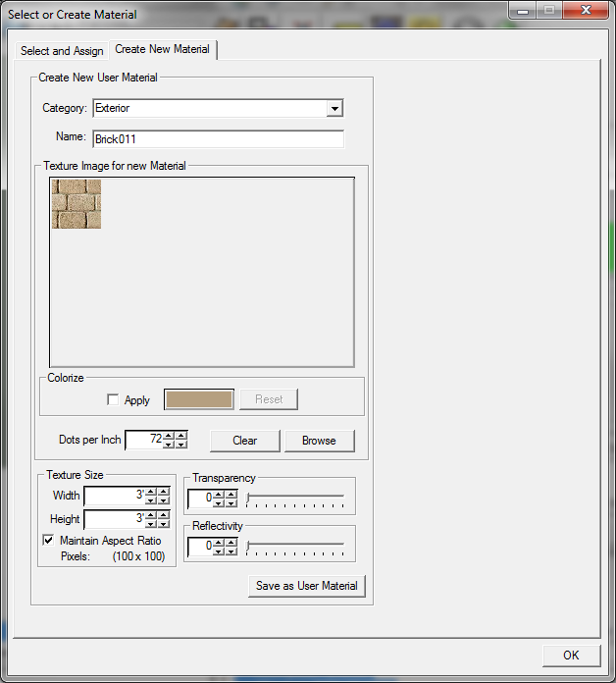Click the disabled maximize window button
The height and width of the screenshot is (683, 616).
point(549,11)
